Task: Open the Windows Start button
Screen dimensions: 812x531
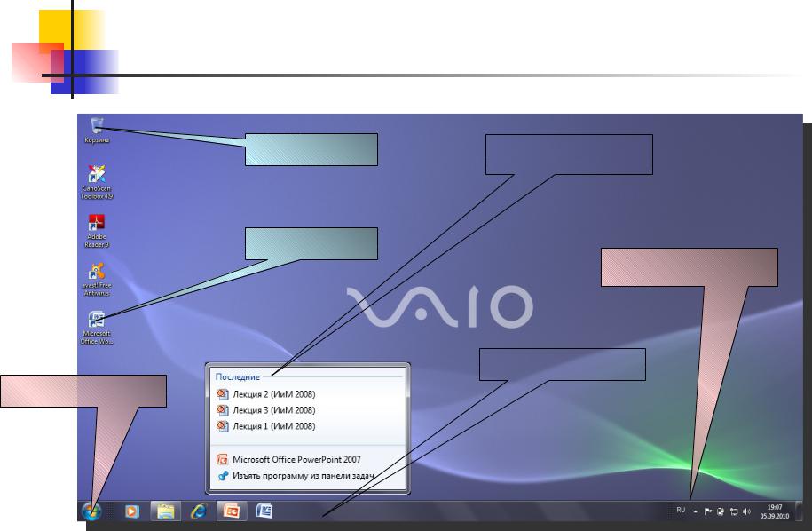Action: pyautogui.click(x=91, y=511)
